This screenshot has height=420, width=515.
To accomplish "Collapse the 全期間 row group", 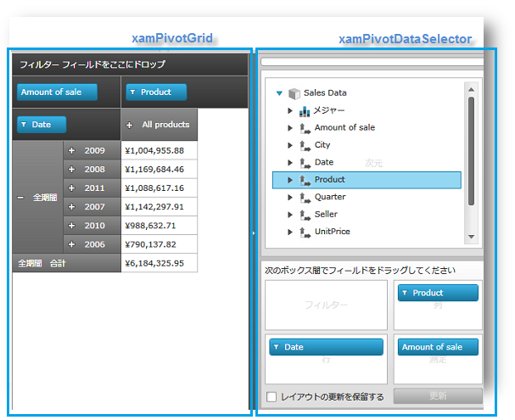I will (x=20, y=197).
